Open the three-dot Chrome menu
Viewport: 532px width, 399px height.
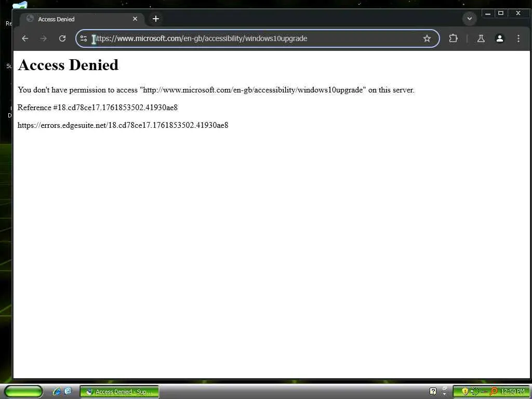pyautogui.click(x=518, y=38)
